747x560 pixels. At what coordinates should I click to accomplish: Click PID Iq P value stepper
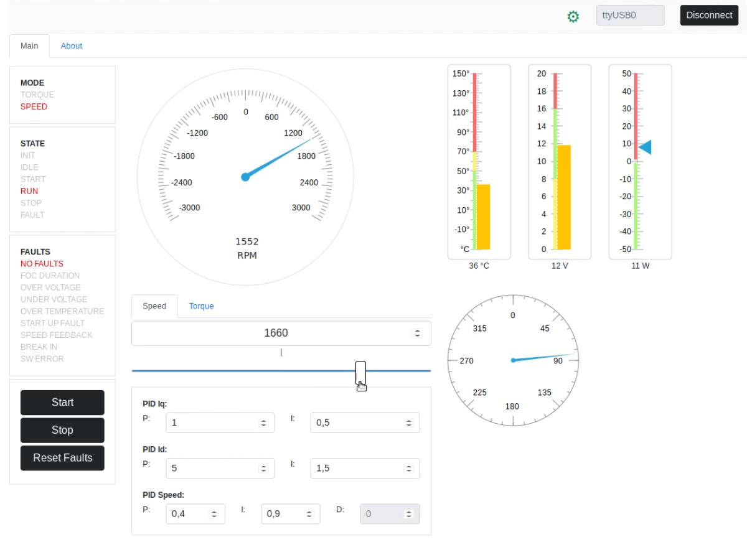263,423
